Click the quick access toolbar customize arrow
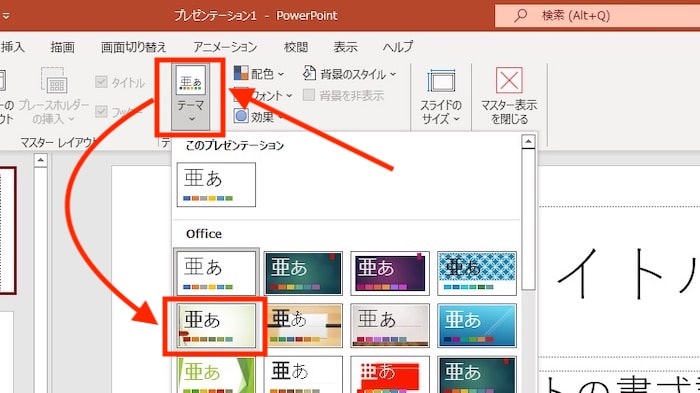The image size is (700, 393). click(5, 16)
